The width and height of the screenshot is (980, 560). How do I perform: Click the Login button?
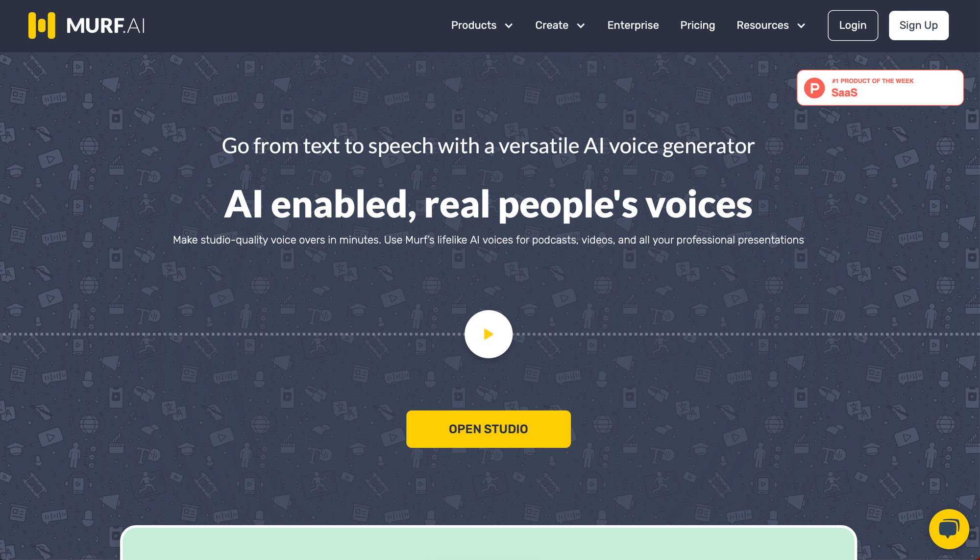coord(852,25)
